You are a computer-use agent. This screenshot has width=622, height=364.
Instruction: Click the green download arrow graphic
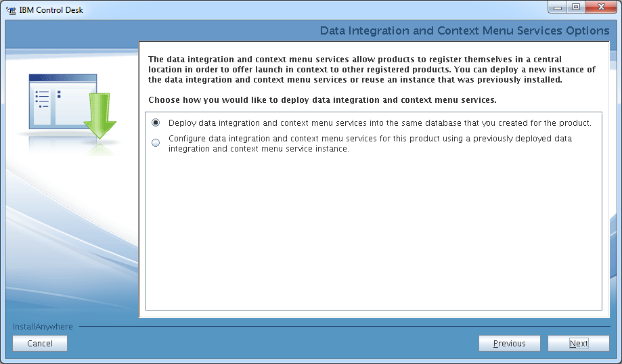(x=100, y=116)
